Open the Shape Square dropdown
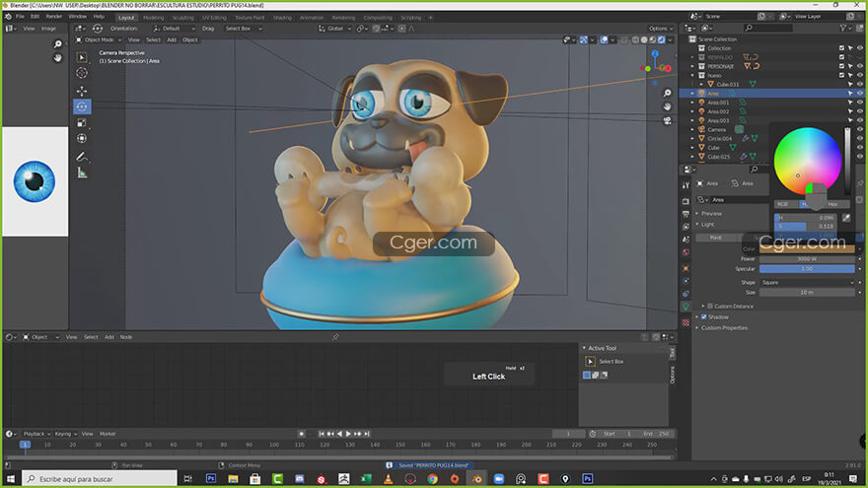Screen dimensions: 868x488 pyautogui.click(x=807, y=282)
